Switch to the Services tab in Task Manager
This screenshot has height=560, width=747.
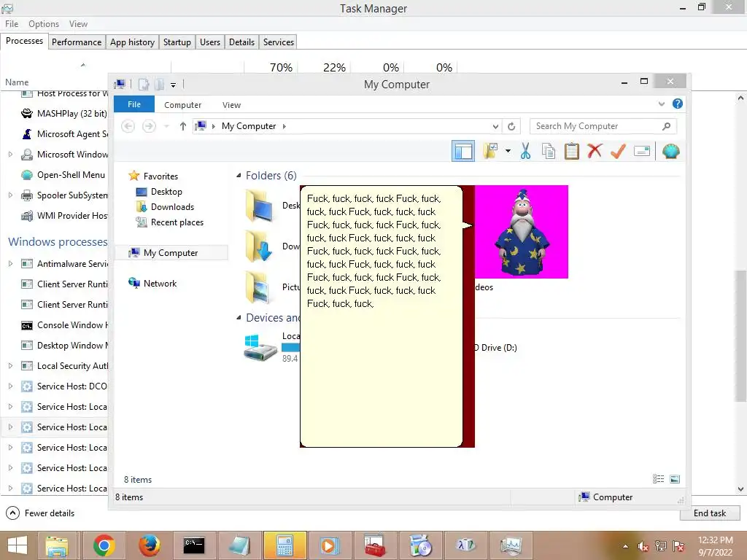point(278,42)
